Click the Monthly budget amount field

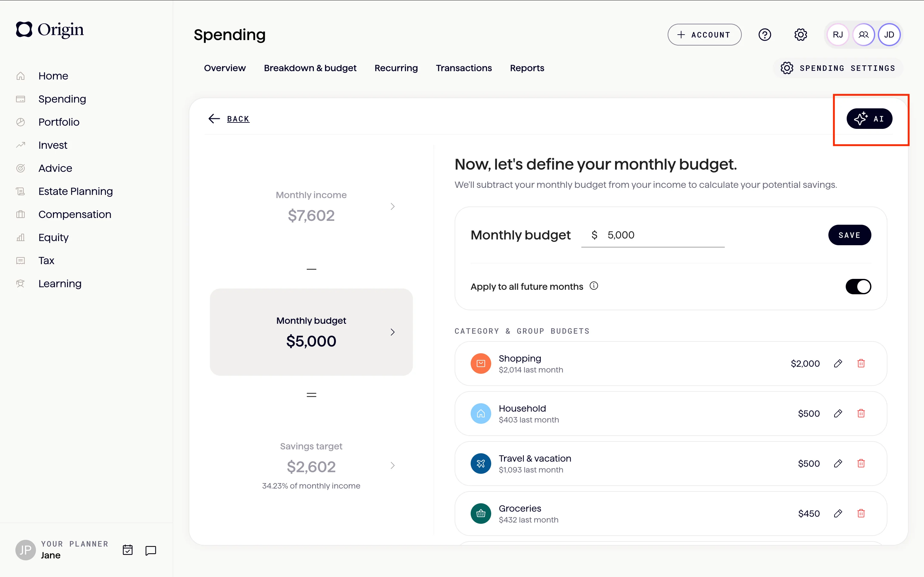tap(653, 235)
